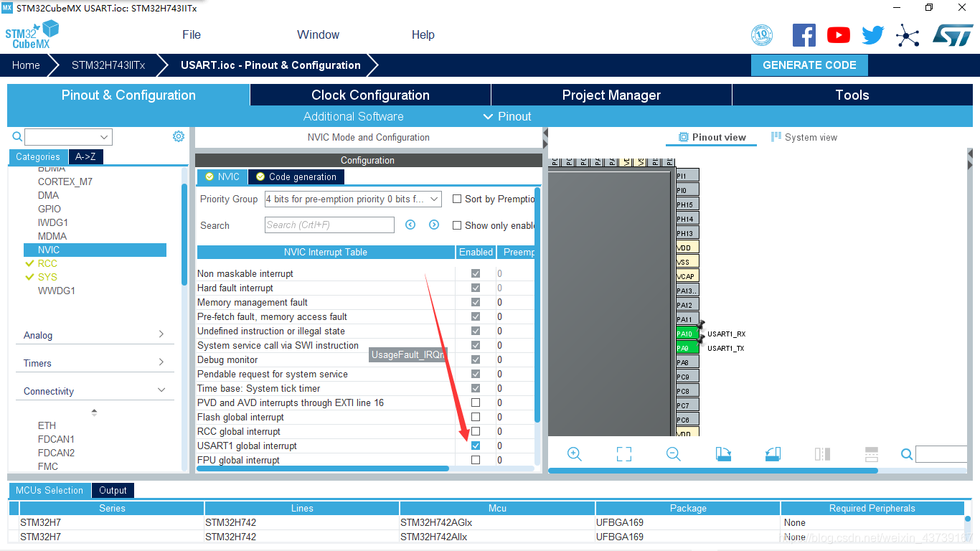This screenshot has height=551, width=980.
Task: Enable Flash global interrupt checkbox
Action: click(x=476, y=417)
